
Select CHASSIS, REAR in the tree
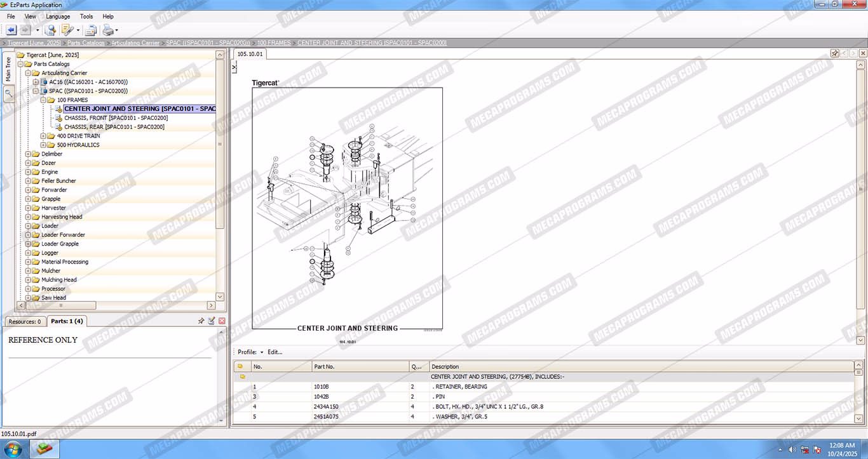[114, 127]
